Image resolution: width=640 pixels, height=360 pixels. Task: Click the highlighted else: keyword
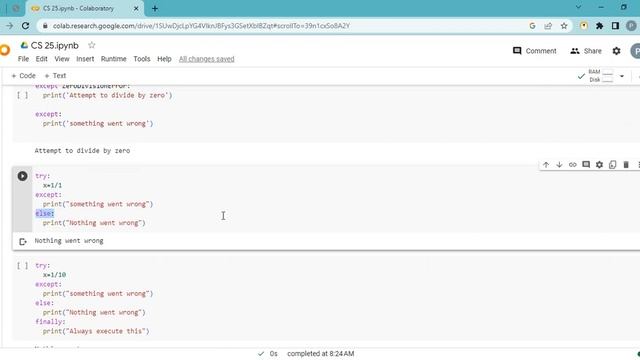(x=44, y=213)
